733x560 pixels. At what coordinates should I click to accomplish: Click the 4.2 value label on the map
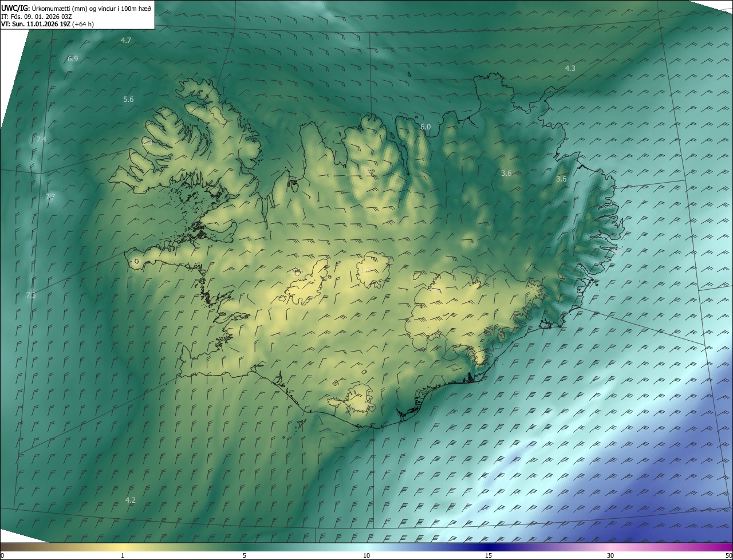[131, 500]
